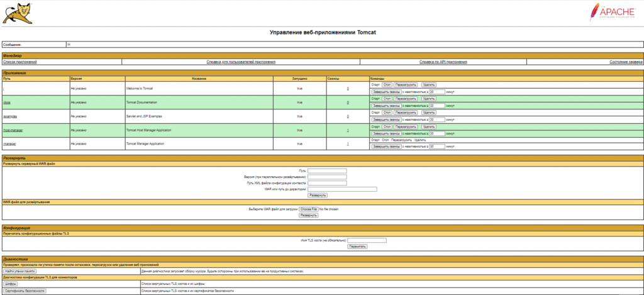Focus inactivity minutes field for Tomcat Manager Application

pos(436,147)
